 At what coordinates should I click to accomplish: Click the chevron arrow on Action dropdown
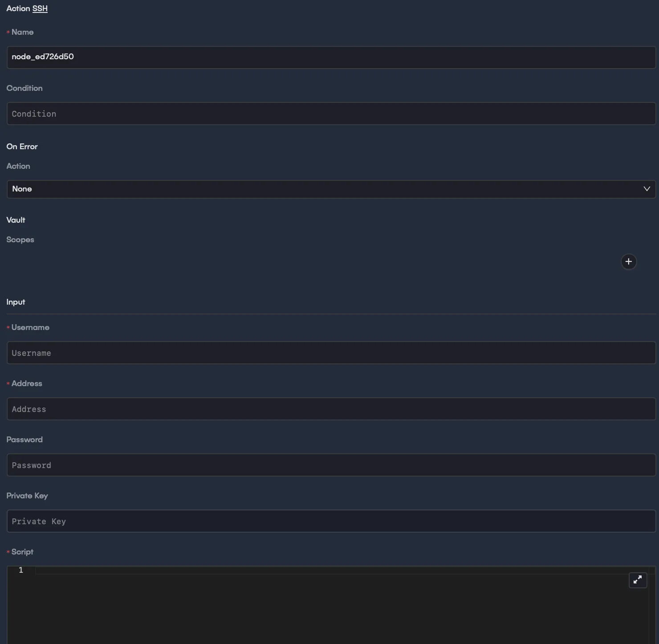click(x=647, y=189)
